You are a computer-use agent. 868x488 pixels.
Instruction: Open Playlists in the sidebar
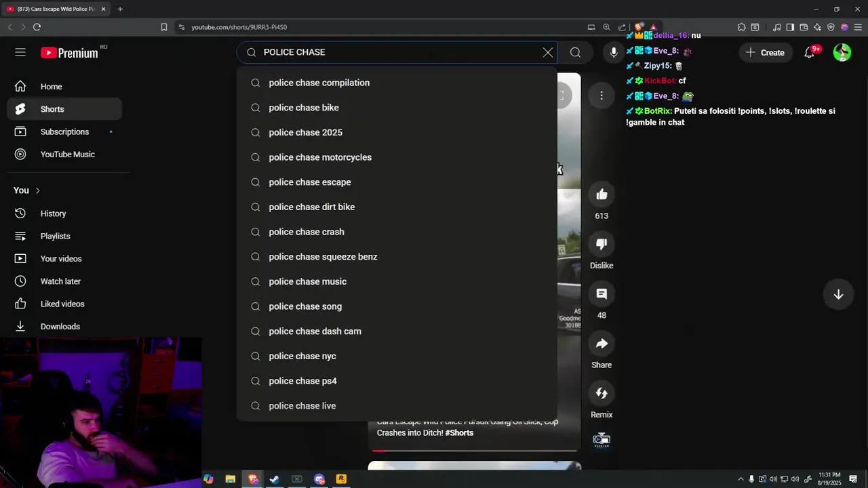click(64, 236)
